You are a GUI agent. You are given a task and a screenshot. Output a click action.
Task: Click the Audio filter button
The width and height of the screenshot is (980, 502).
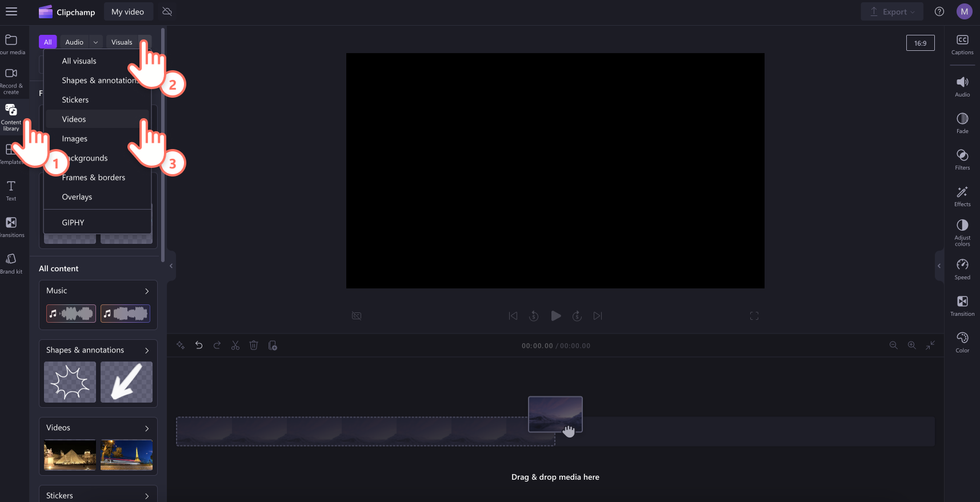click(x=74, y=42)
